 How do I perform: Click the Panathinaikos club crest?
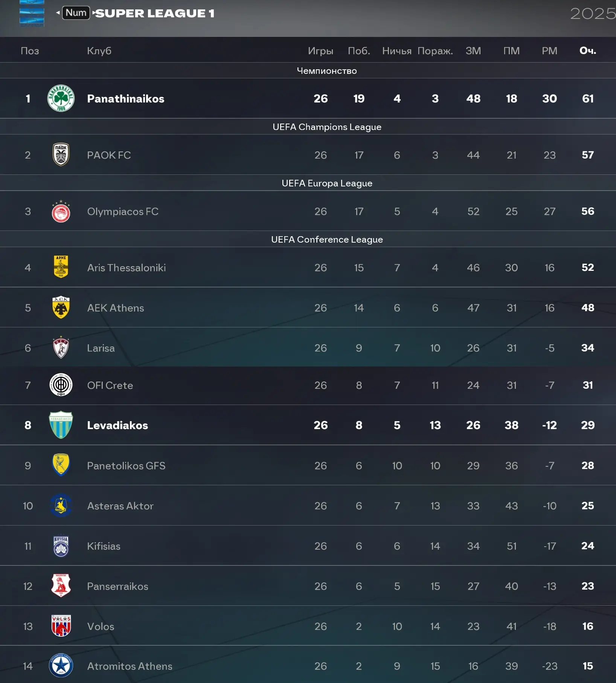point(61,98)
